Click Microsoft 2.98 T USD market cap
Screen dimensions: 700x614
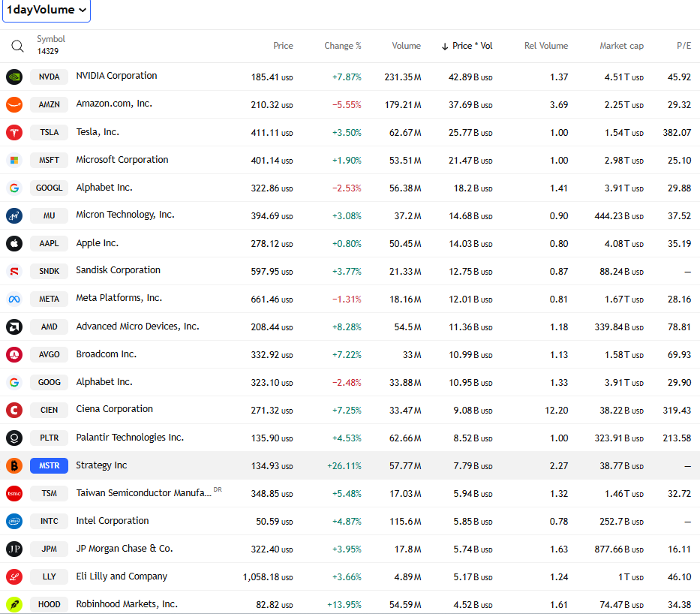(624, 161)
